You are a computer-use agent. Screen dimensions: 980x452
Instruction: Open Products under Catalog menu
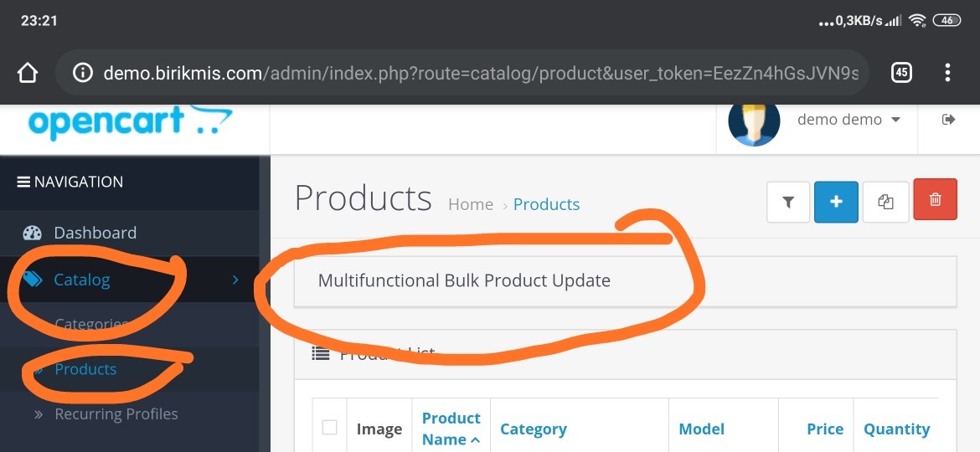85,369
